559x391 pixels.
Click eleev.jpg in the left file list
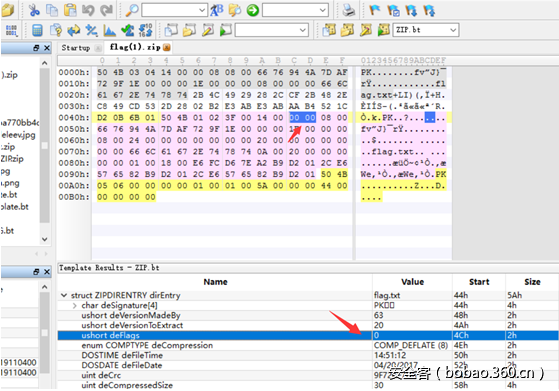[x=18, y=135]
